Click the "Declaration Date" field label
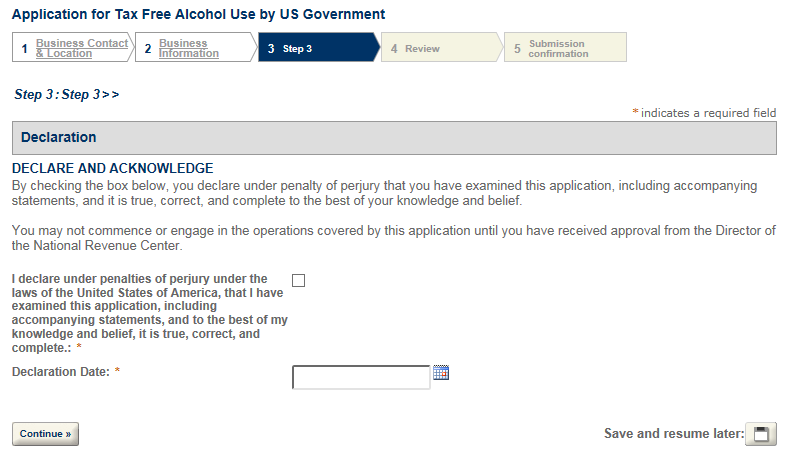Viewport: 791px width, 470px height. [x=60, y=372]
